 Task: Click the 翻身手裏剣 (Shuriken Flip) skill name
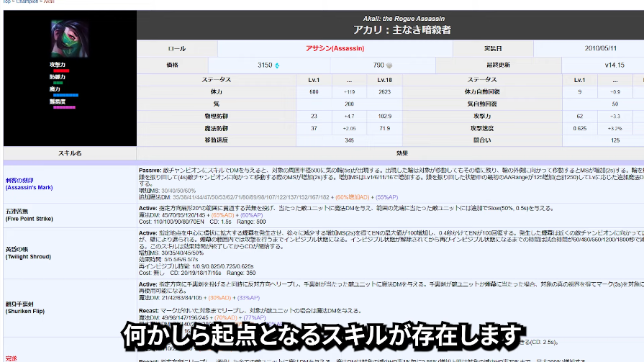pos(24,307)
